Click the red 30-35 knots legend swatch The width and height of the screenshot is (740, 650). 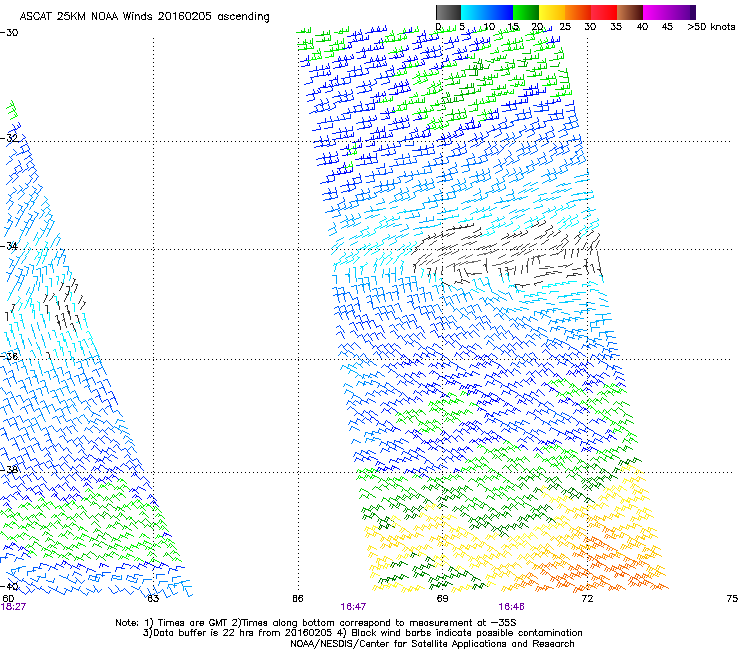click(x=604, y=12)
